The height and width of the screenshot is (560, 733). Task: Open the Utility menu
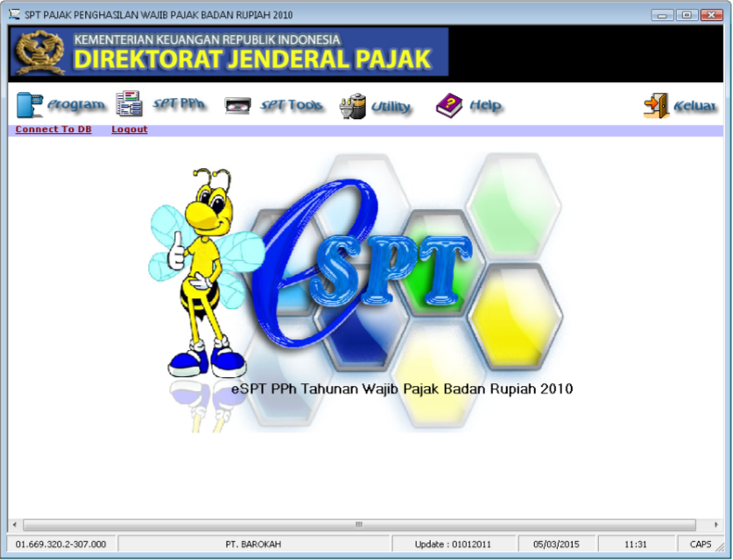coord(391,107)
